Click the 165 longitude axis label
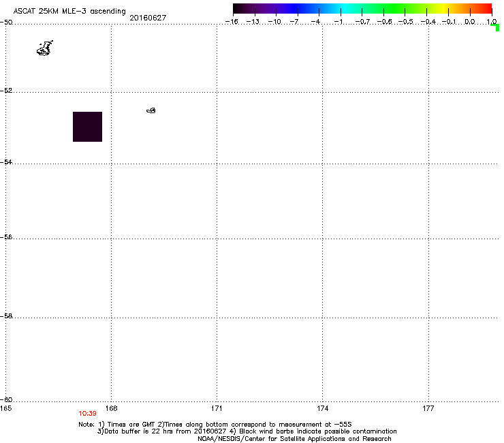Image resolution: width=504 pixels, height=443 pixels. 5,408
